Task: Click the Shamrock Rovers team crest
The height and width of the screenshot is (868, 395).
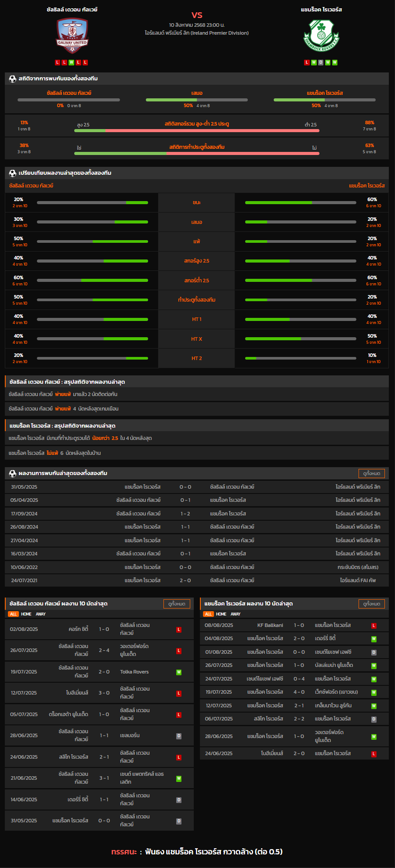Action: coord(322,35)
